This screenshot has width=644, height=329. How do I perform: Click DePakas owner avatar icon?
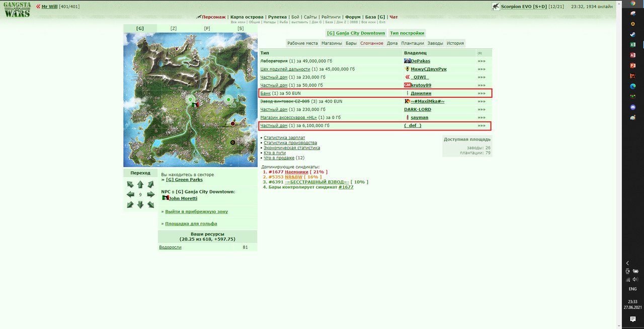coord(408,61)
